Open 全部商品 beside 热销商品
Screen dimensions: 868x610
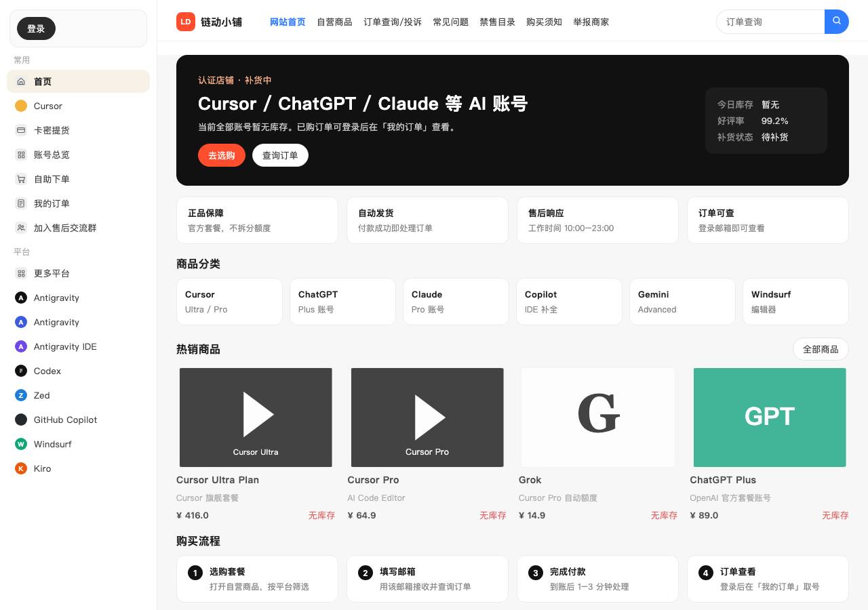821,349
